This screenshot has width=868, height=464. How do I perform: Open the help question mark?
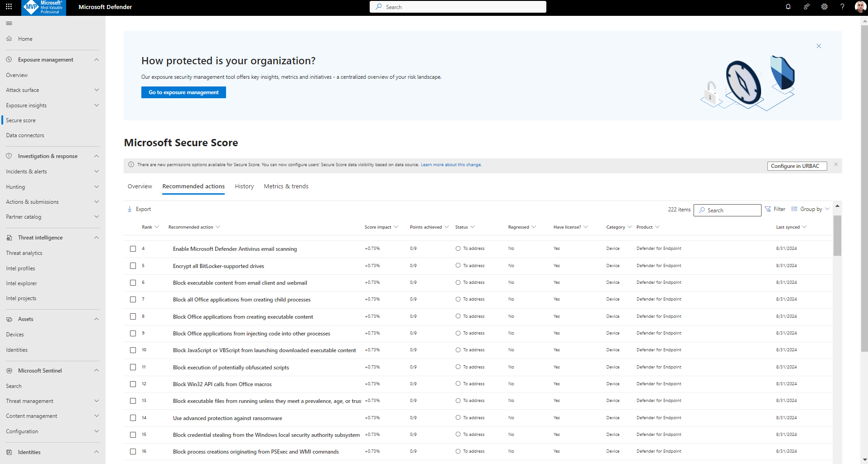[842, 7]
